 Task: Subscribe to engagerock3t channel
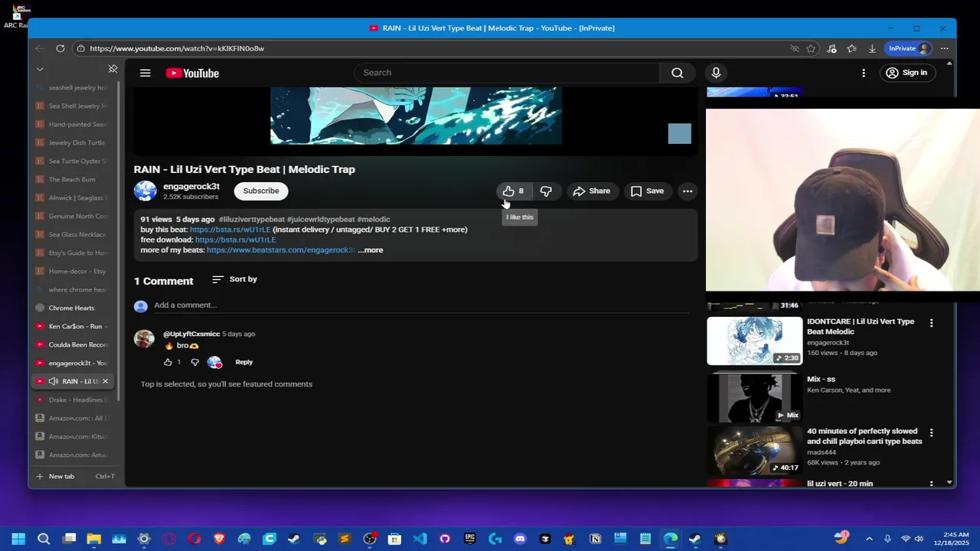(x=261, y=191)
